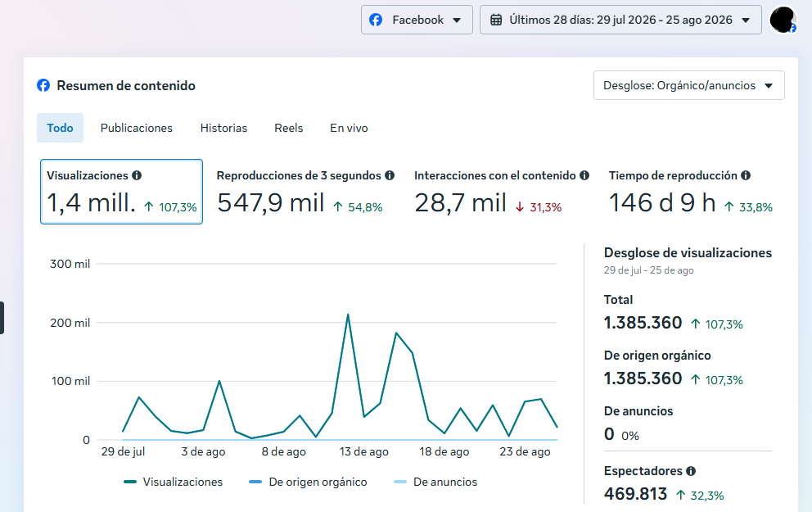This screenshot has width=812, height=512.
Task: Click the Espectadores value 469.813
Action: (x=635, y=494)
